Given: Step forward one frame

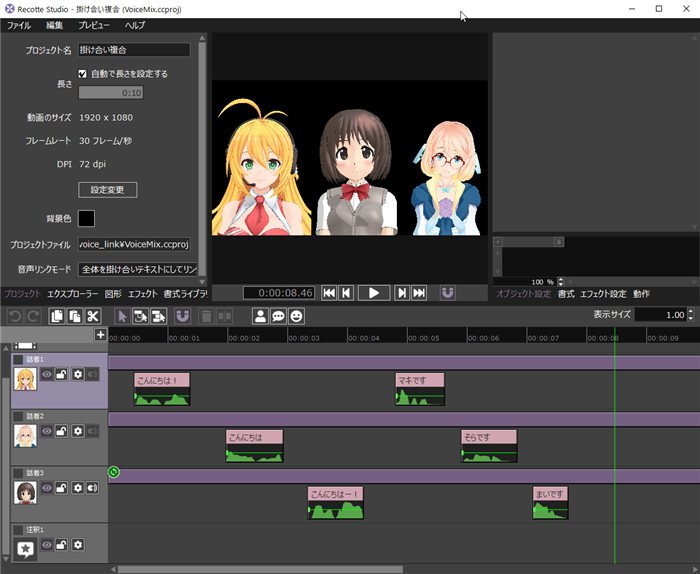Looking at the screenshot, I should [402, 293].
